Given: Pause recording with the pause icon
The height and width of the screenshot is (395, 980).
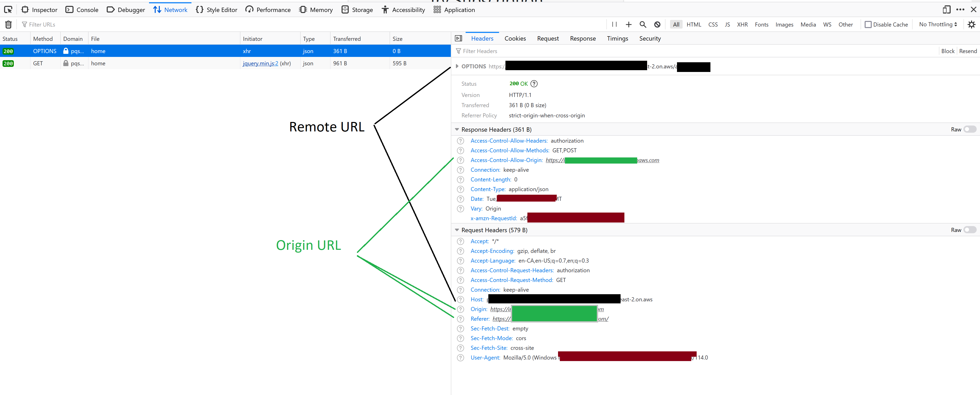Looking at the screenshot, I should [x=614, y=24].
